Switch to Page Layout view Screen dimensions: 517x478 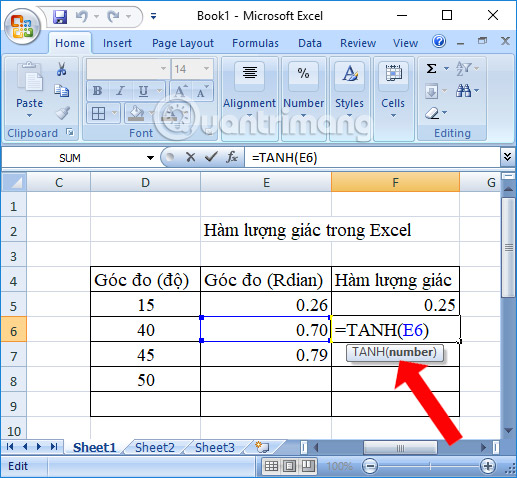click(289, 466)
